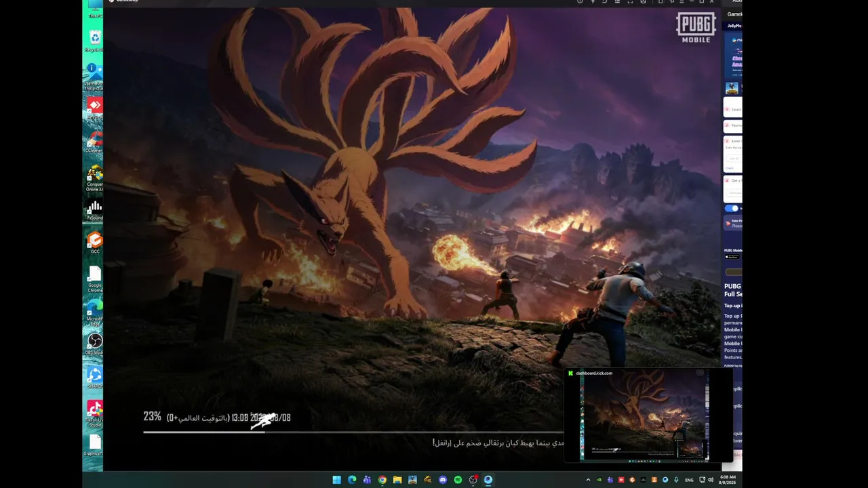Viewport: 868px width, 488px height.
Task: Click the 23% loading percentage text
Action: point(152,417)
